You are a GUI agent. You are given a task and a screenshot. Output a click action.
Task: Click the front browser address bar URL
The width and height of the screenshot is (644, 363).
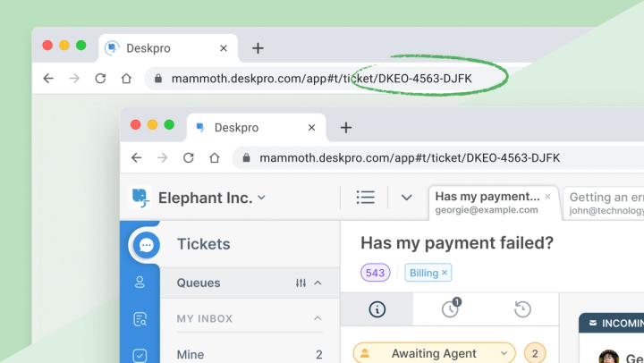(x=410, y=158)
